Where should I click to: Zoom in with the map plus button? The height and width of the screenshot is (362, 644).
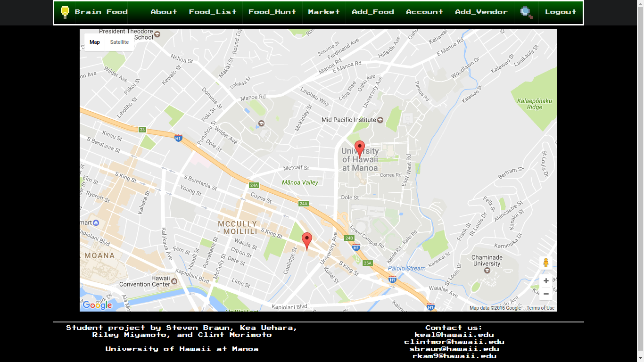[x=546, y=281]
